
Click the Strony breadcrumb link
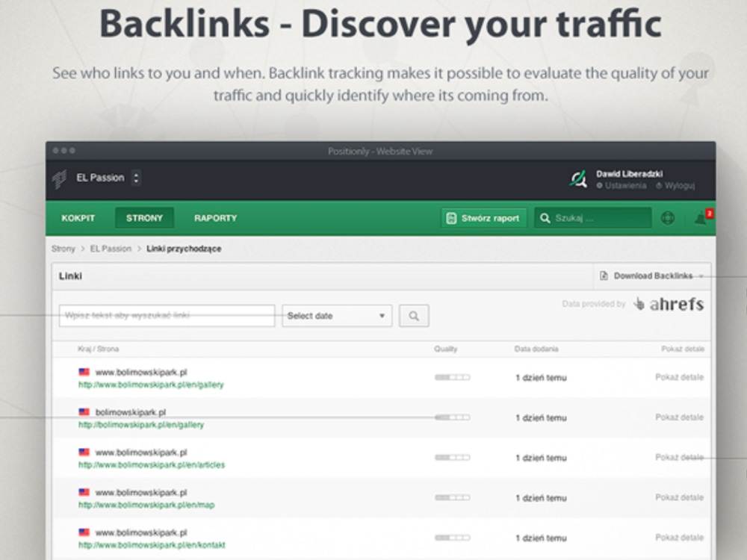[63, 249]
